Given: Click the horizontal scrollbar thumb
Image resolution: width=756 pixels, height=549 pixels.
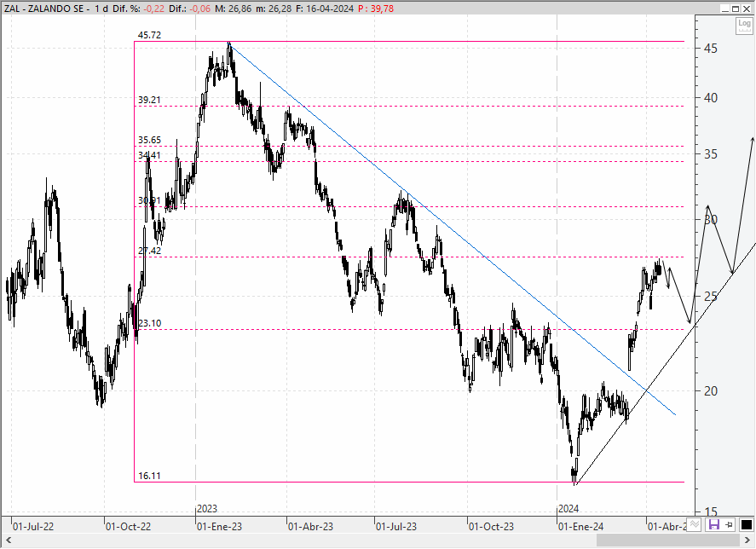Looking at the screenshot, I should point(667,540).
